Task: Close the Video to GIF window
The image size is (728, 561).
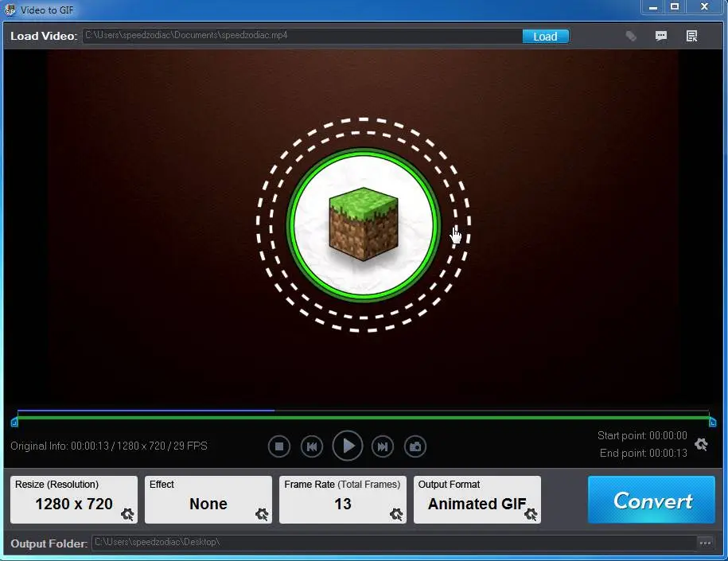Action: click(704, 7)
